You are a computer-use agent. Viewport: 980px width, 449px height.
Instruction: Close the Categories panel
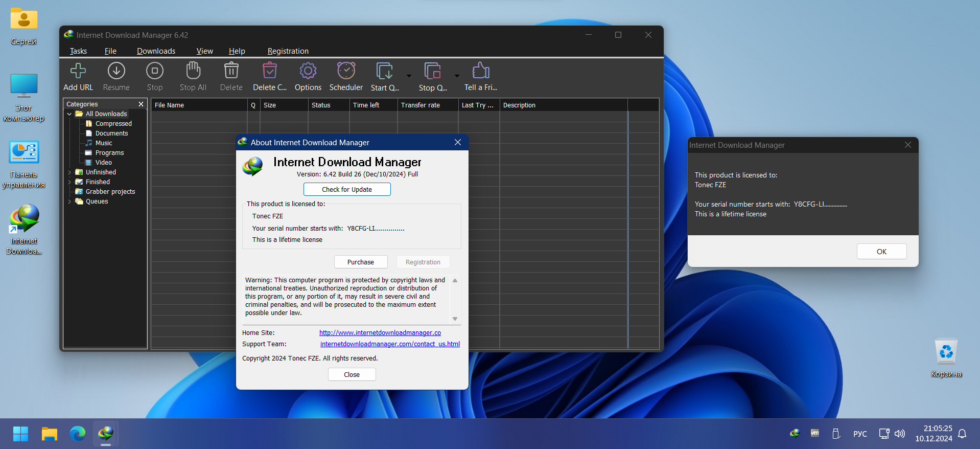pos(141,104)
